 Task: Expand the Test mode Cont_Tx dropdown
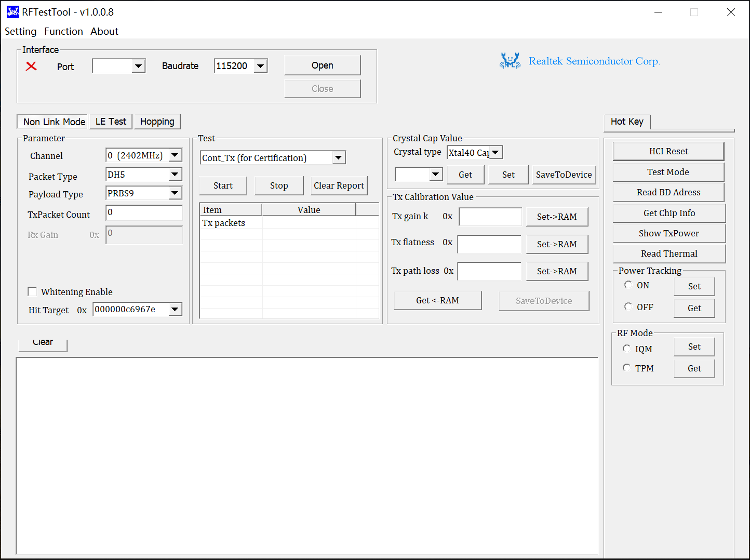[339, 157]
